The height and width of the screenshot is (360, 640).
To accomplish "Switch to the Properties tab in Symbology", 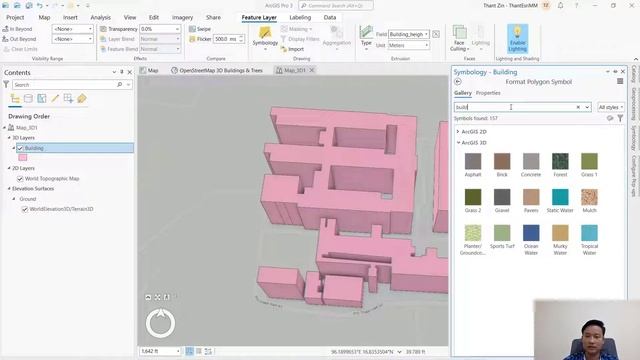I will click(488, 93).
